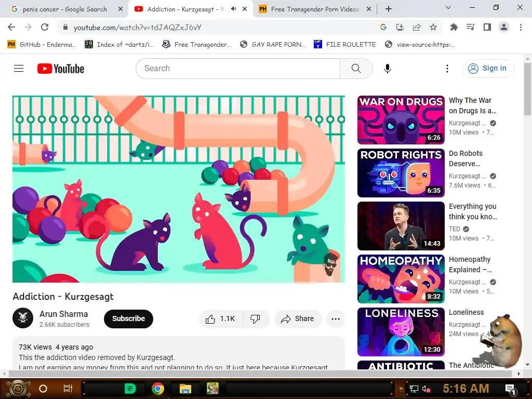Image resolution: width=532 pixels, height=399 pixels.
Task: Open the notification center icon
Action: pos(510,389)
